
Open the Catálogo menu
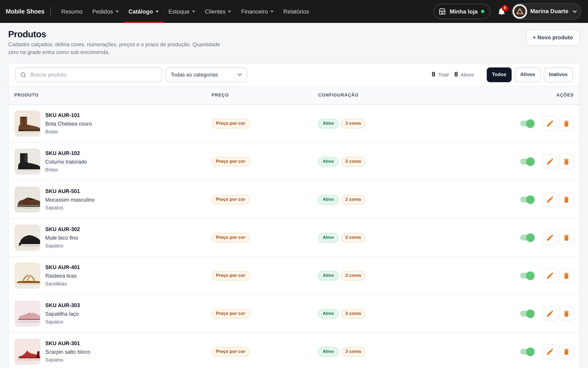tap(144, 11)
